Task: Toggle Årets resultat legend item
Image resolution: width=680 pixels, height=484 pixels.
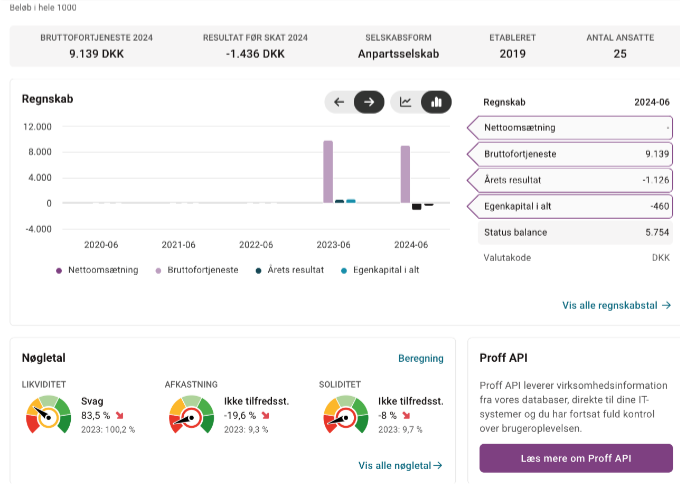Action: click(x=290, y=270)
